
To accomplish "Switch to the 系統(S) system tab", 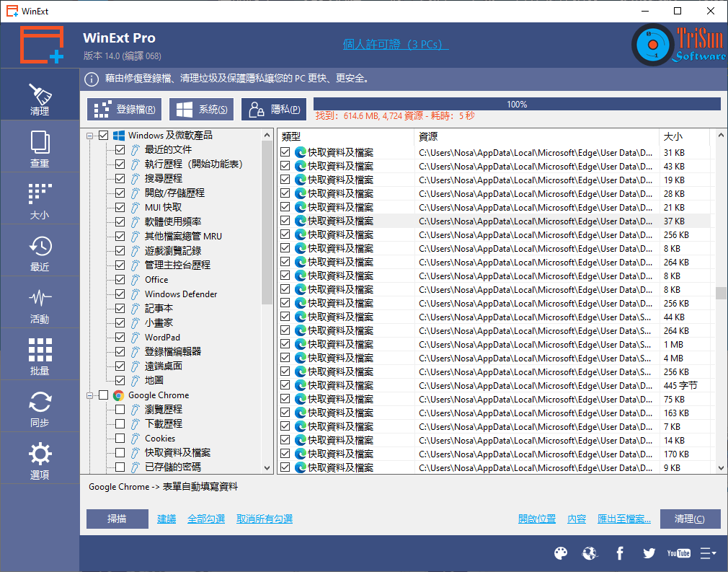I will 202,110.
